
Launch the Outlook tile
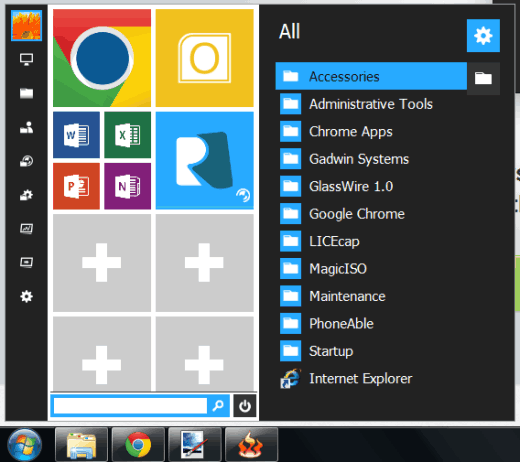[205, 58]
